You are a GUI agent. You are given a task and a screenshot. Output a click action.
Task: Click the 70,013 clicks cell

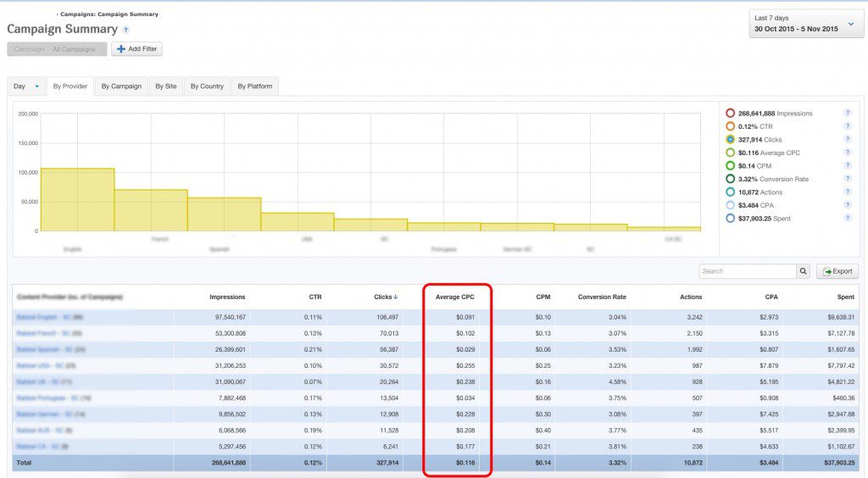(388, 333)
